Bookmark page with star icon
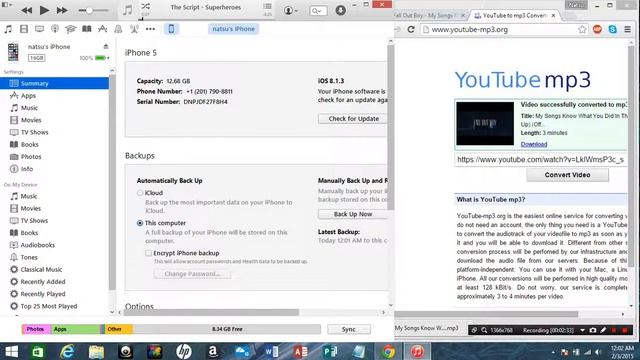The image size is (640, 360). (x=582, y=29)
